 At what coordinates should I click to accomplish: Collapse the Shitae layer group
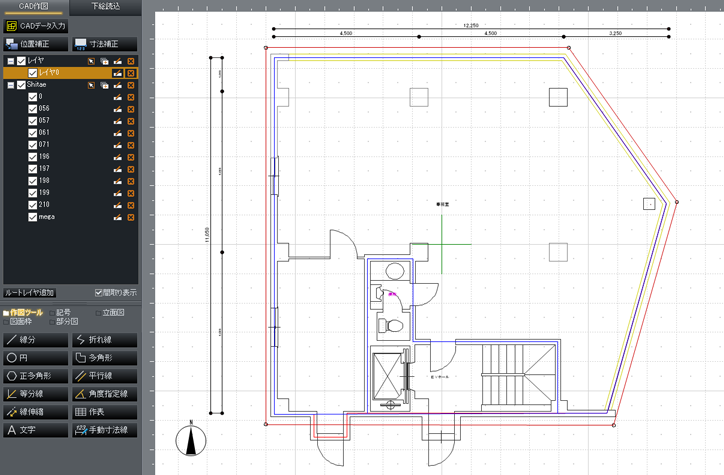[x=9, y=85]
